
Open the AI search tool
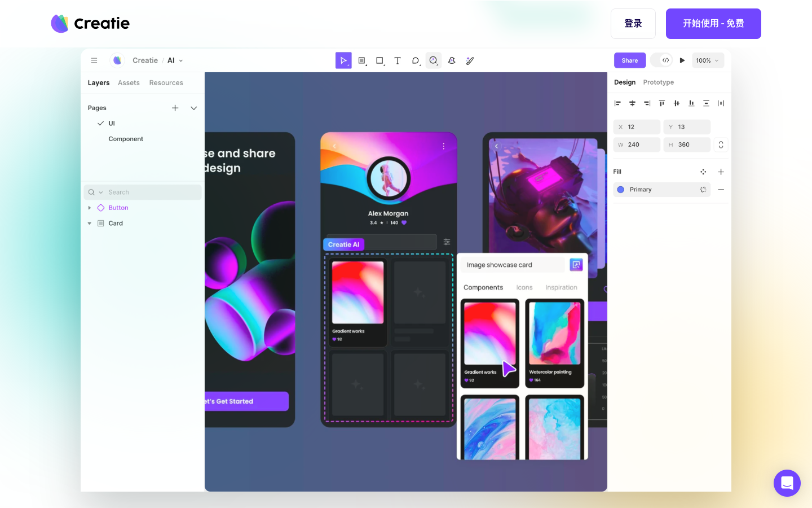[434, 60]
